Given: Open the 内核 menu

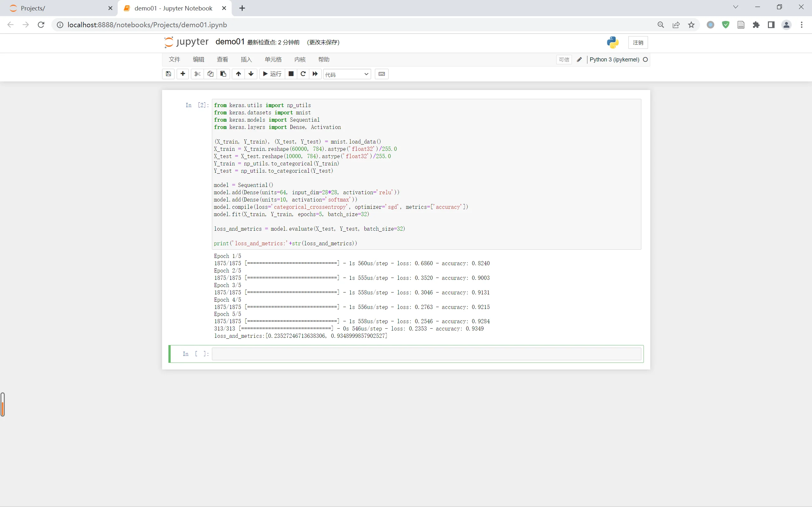Looking at the screenshot, I should click(x=300, y=59).
